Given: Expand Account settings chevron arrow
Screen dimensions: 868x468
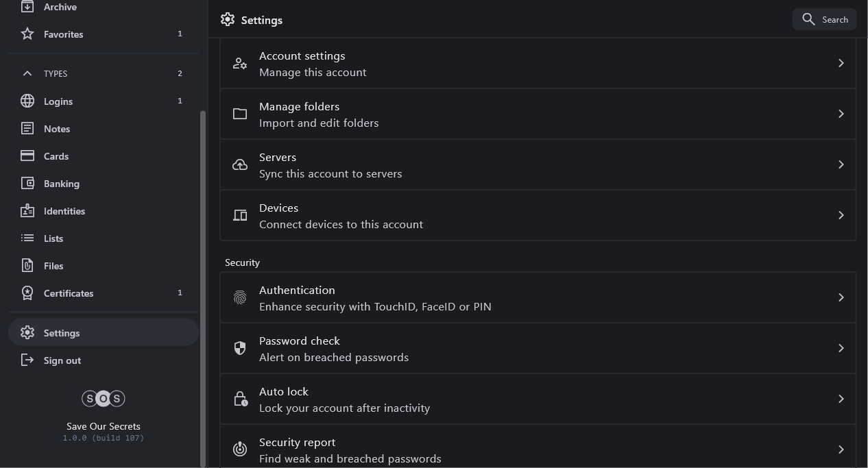Looking at the screenshot, I should tap(841, 63).
